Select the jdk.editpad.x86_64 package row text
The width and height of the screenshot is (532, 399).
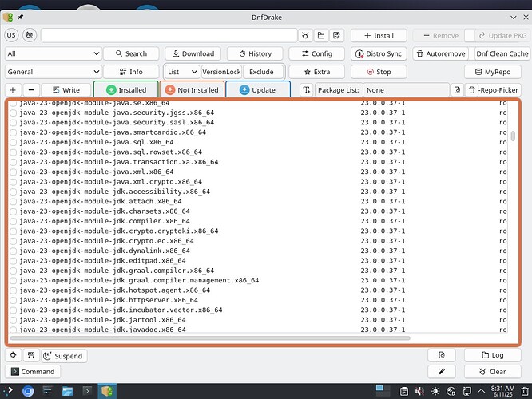tap(102, 261)
